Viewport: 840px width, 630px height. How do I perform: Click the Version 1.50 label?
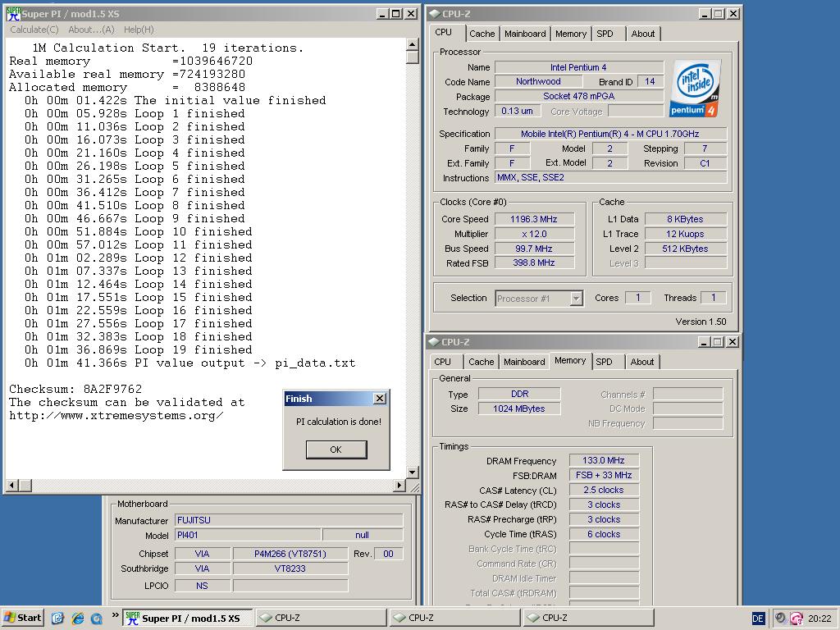[x=701, y=322]
